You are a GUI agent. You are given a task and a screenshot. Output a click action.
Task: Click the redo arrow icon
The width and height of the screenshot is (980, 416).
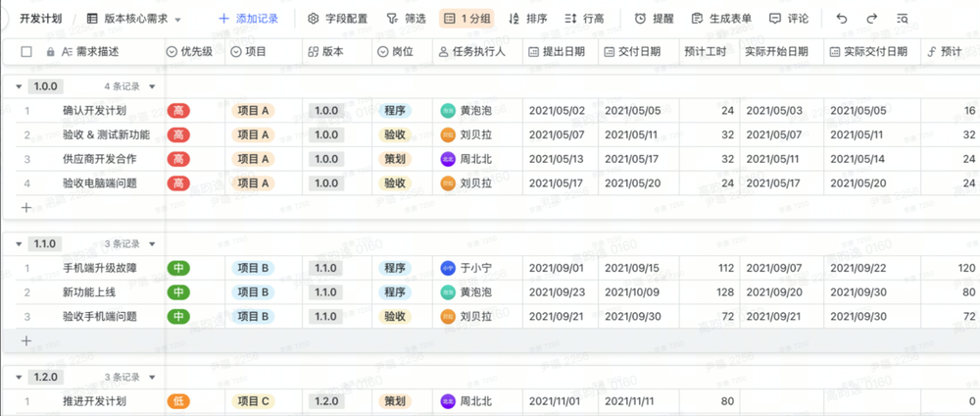tap(871, 19)
